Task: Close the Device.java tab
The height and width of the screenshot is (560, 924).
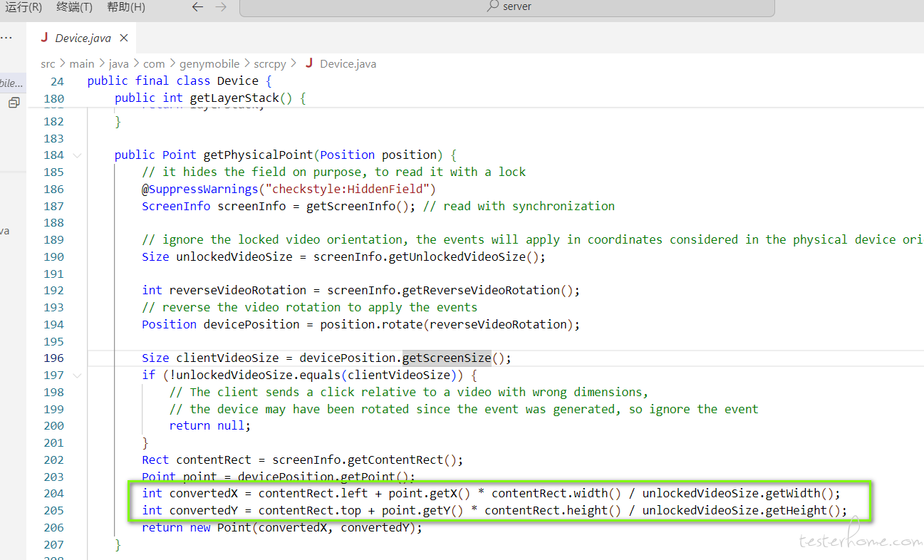Action: tap(124, 38)
